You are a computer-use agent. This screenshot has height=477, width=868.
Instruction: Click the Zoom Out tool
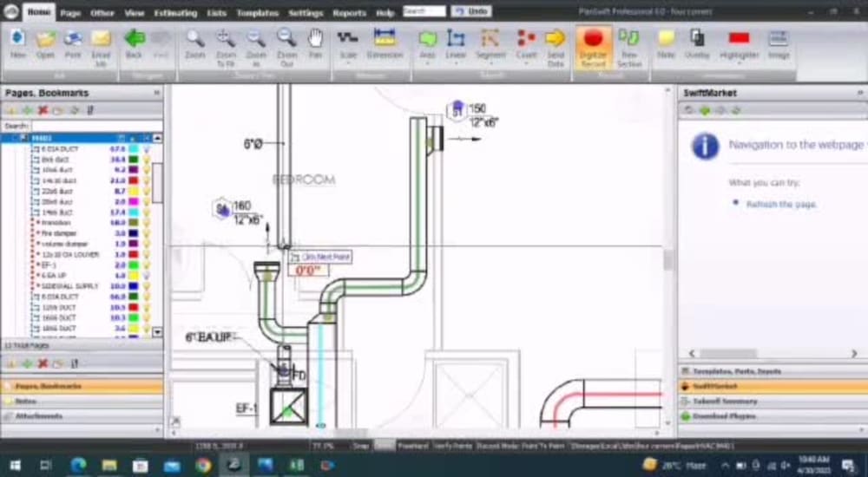coord(286,39)
